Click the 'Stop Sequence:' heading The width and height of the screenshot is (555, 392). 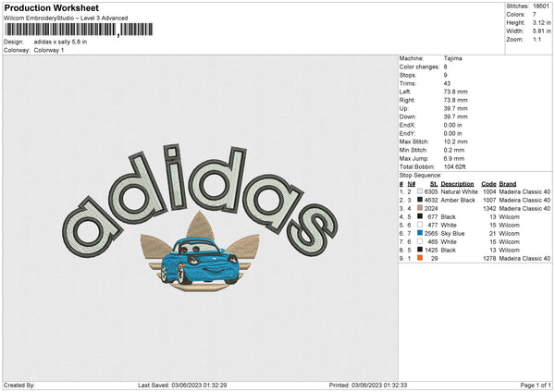pos(421,175)
